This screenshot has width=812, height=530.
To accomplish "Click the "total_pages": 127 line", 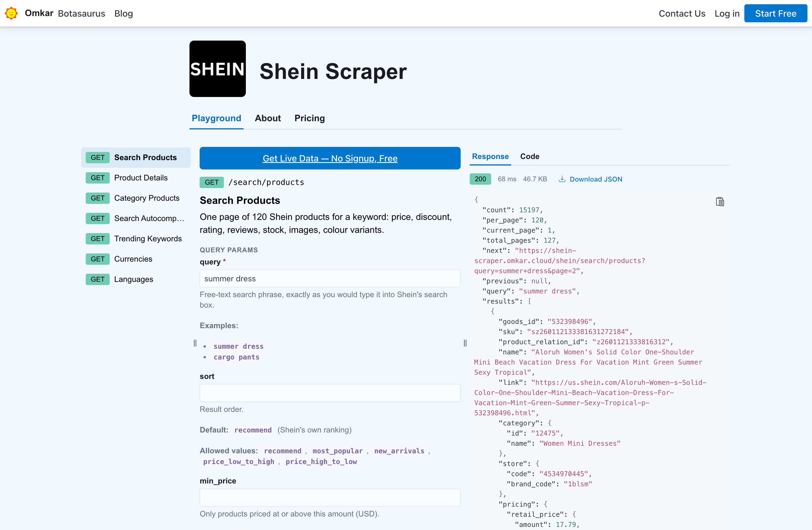I will click(520, 240).
